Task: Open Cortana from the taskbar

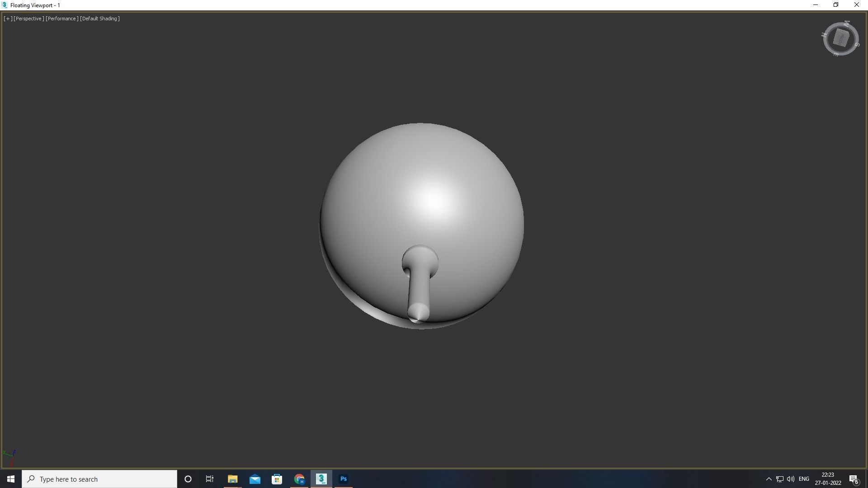Action: tap(188, 479)
